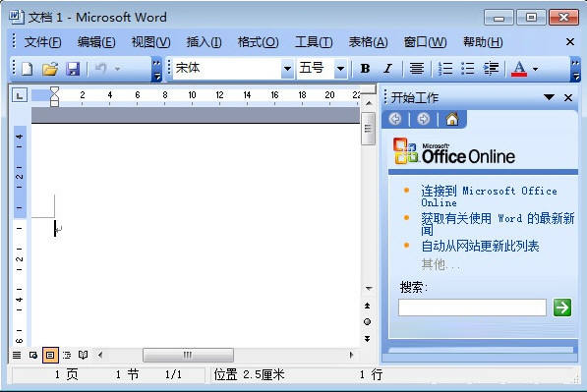The width and height of the screenshot is (587, 392).
Task: Click the horizontal scrollbar left arrow
Action: coord(100,355)
